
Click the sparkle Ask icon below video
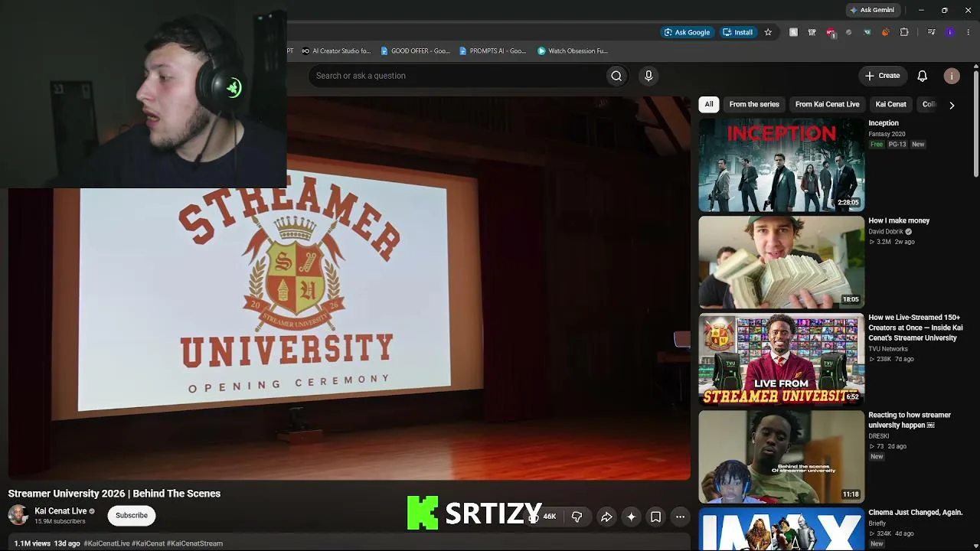pos(631,517)
